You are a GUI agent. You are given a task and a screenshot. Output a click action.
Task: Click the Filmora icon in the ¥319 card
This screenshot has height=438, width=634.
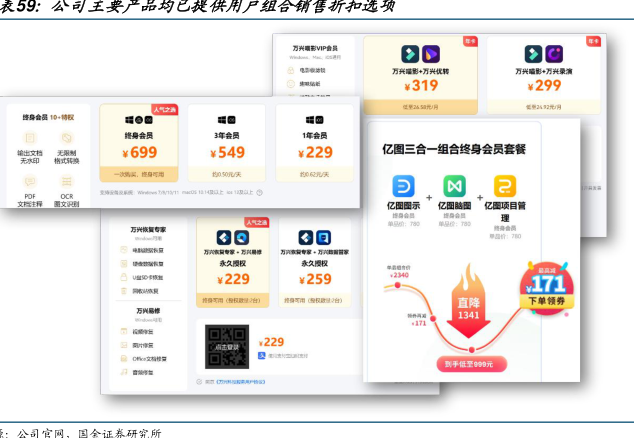(410, 54)
